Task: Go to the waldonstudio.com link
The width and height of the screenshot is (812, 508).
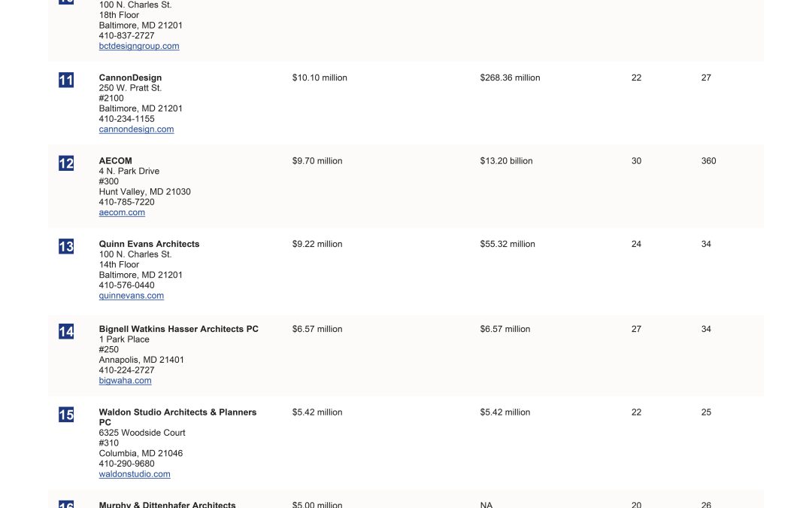Action: pos(135,474)
